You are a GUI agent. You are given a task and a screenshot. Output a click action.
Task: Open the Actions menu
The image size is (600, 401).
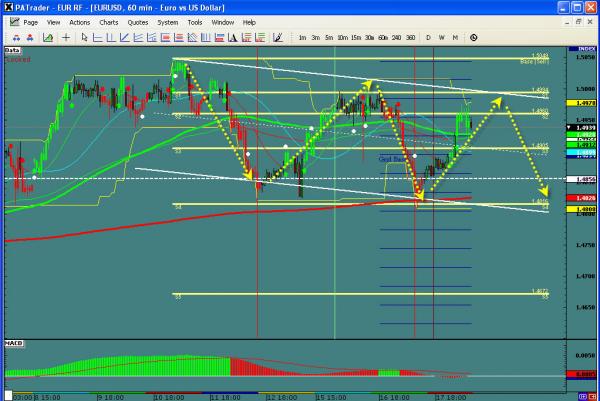pyautogui.click(x=80, y=21)
